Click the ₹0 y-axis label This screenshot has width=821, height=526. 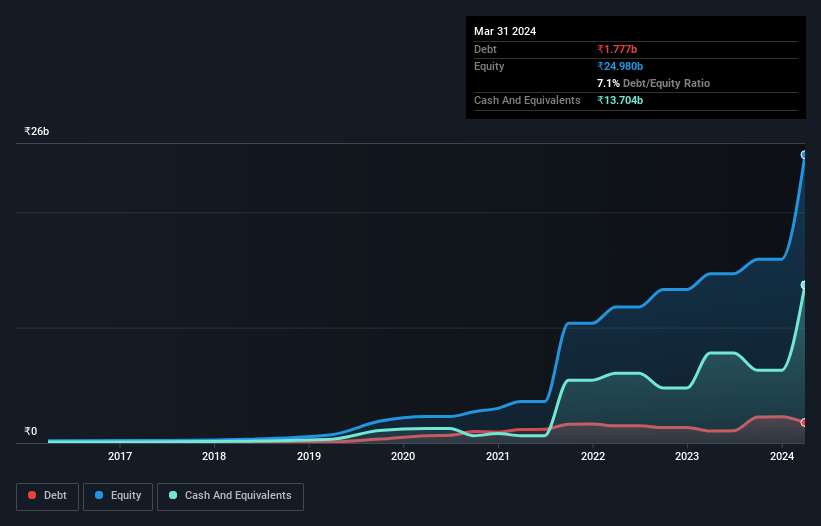30,431
